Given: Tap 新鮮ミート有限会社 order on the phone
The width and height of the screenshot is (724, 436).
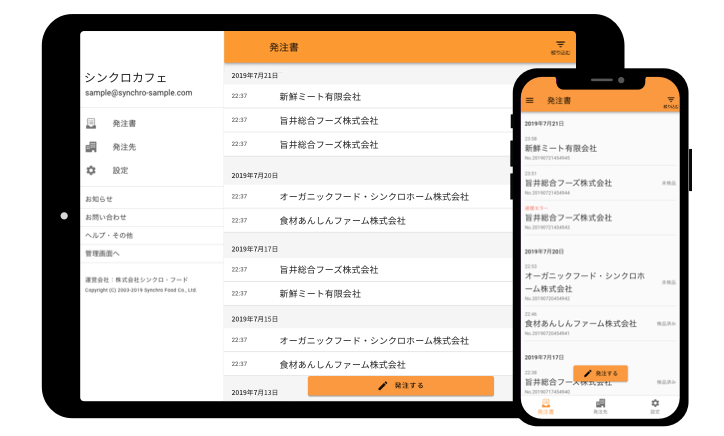Looking at the screenshot, I should click(561, 148).
